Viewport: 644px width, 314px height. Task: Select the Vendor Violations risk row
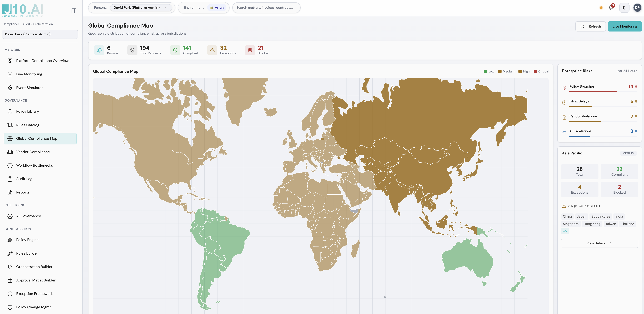pos(599,117)
